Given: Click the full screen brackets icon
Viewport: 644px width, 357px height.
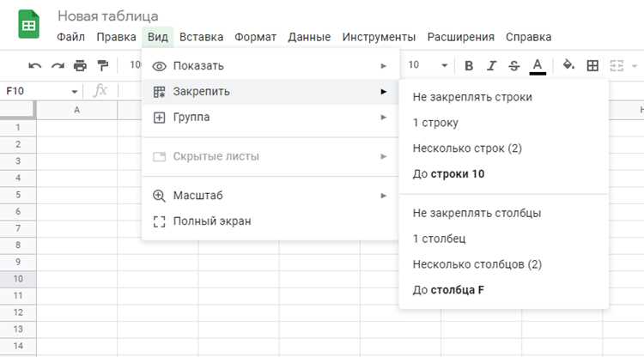Looking at the screenshot, I should pos(159,221).
